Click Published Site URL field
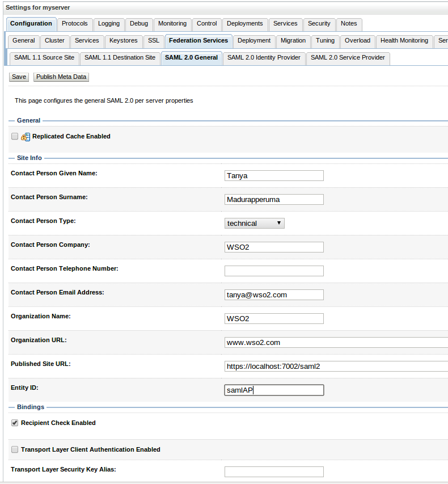This screenshot has width=448, height=484. (336, 367)
